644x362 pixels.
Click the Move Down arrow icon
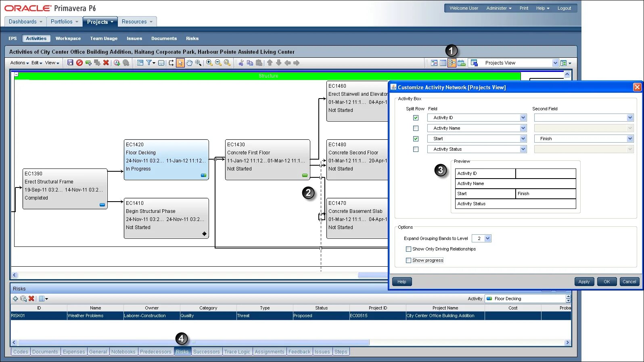click(x=278, y=63)
